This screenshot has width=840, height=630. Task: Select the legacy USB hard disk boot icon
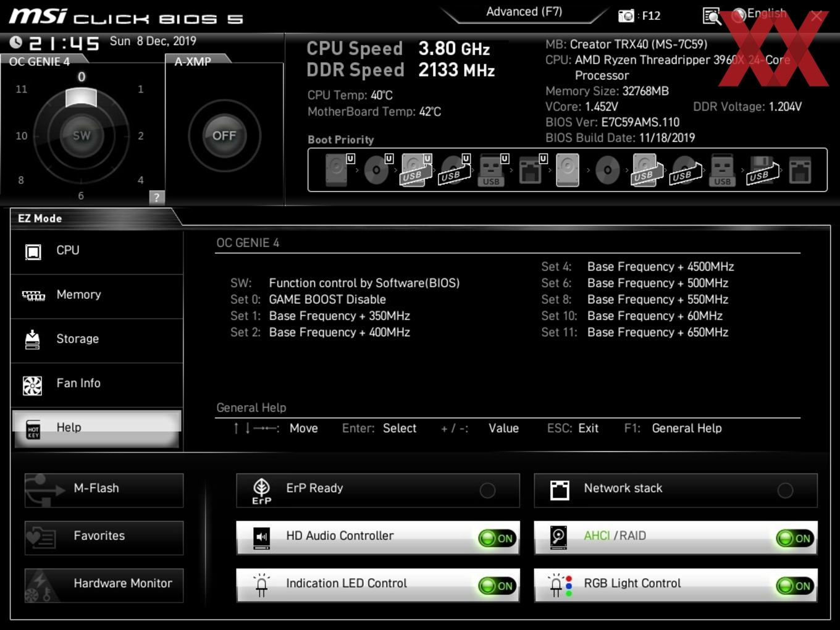coord(647,170)
